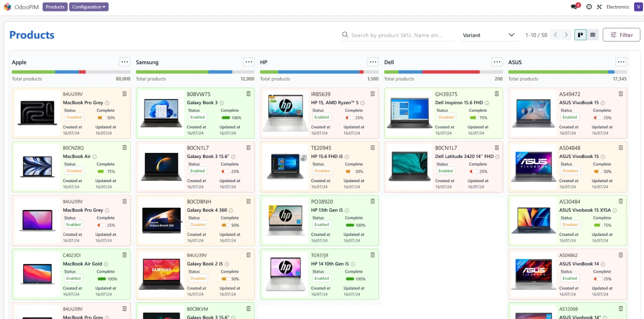Open the Apple column three-dot menu
Viewport: 644px width, 319px height.
(x=125, y=62)
